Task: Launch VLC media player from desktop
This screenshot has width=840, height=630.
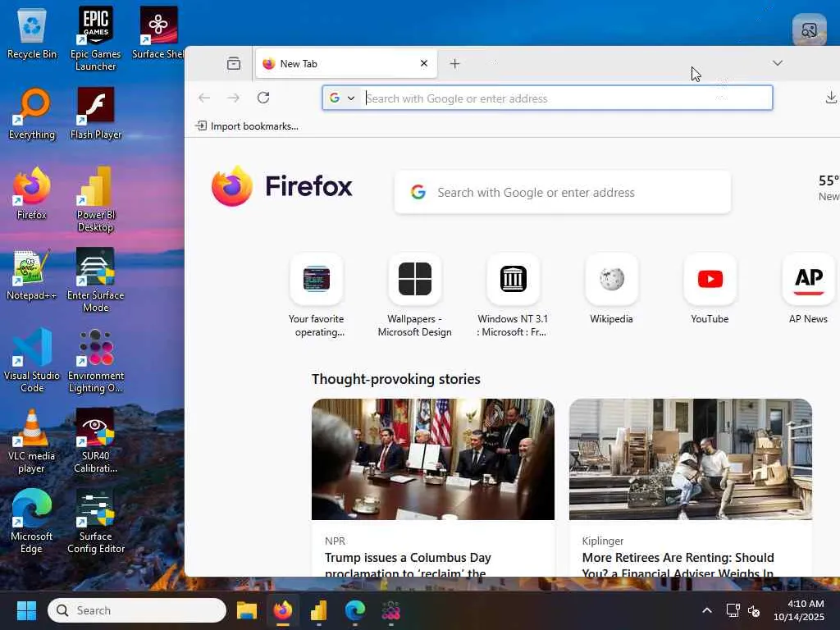Action: [x=32, y=441]
